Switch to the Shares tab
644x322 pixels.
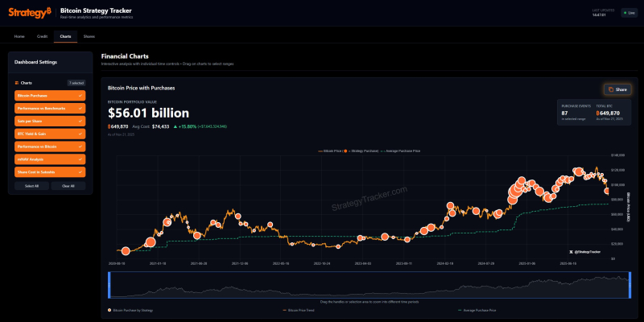(x=89, y=36)
